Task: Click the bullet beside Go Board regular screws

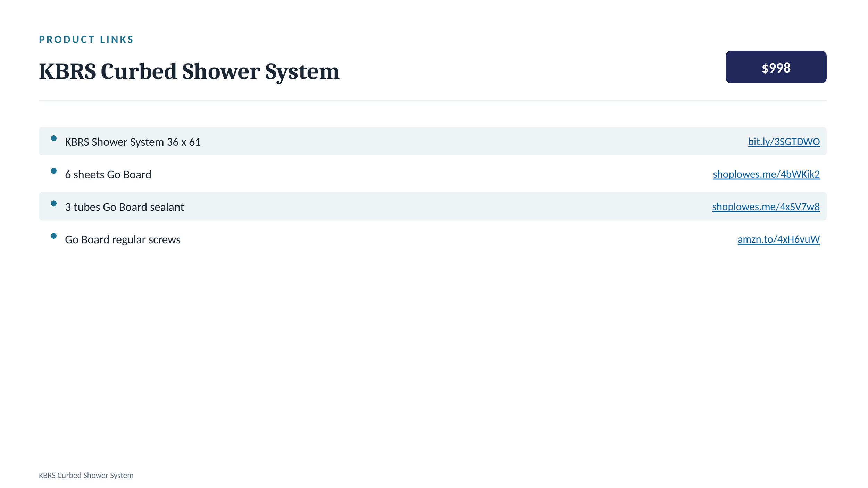Action: pyautogui.click(x=53, y=236)
